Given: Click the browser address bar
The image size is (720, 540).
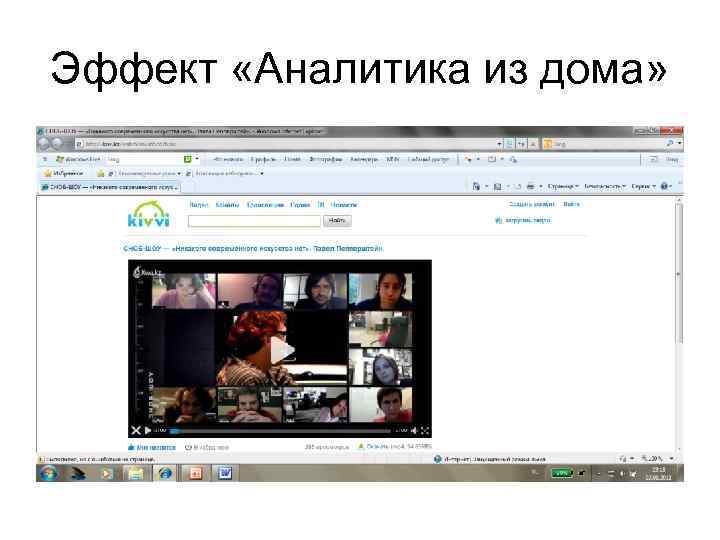Looking at the screenshot, I should tap(287, 144).
